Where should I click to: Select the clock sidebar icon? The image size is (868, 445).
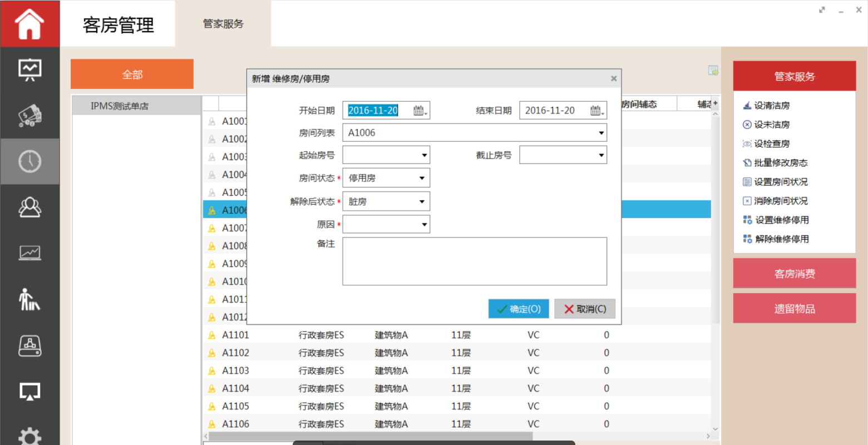pos(29,161)
